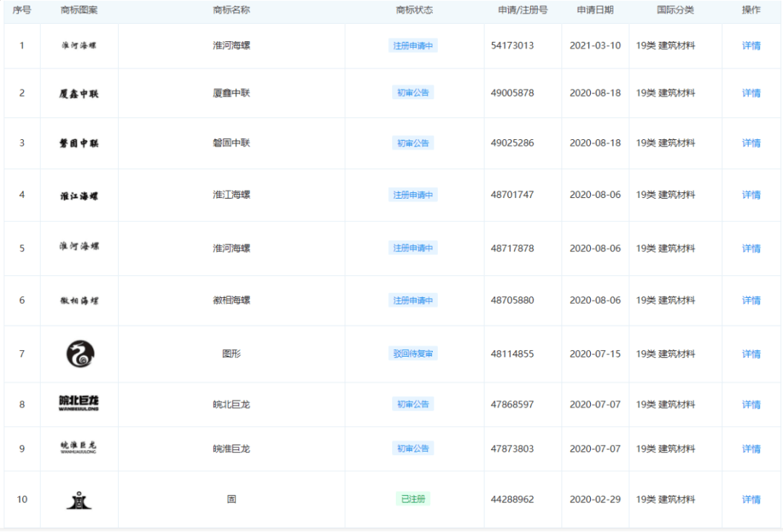Open 详情 for application 54173013
Viewport: 783px width, 532px height.
(751, 46)
